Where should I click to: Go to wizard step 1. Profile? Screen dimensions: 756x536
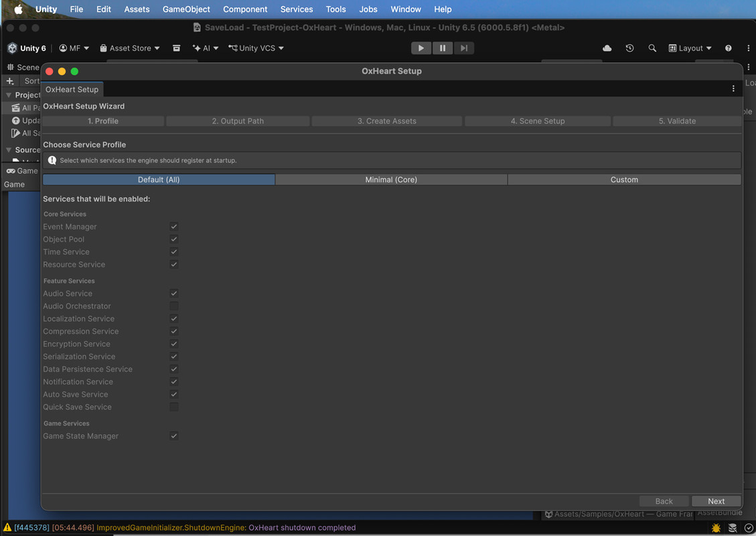click(x=103, y=121)
